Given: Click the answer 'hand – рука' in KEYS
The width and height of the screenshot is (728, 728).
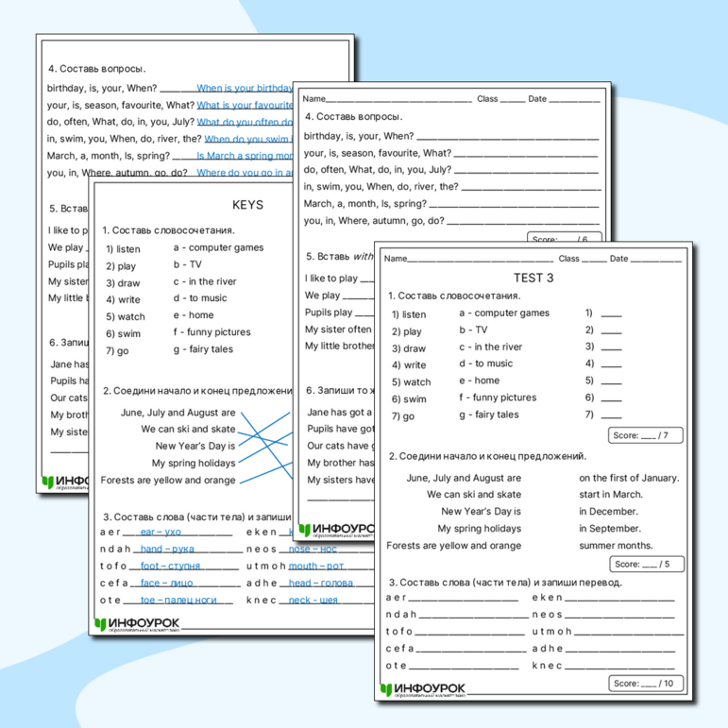Looking at the screenshot, I should coord(167,549).
